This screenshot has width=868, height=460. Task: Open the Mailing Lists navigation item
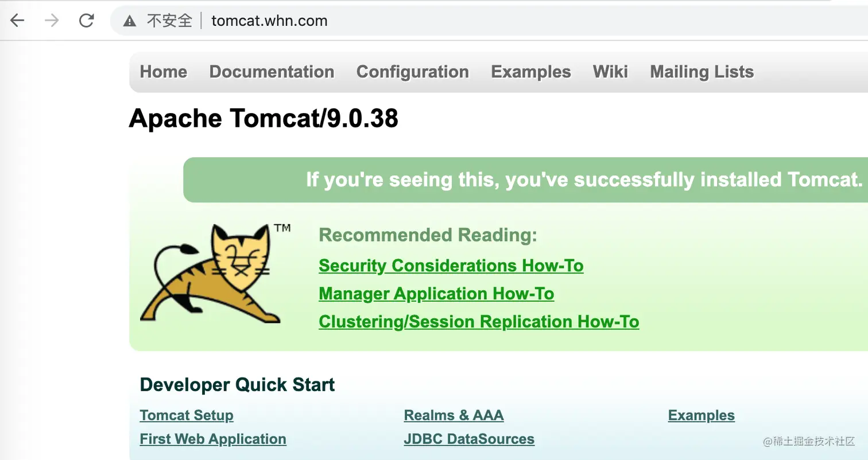tap(702, 72)
